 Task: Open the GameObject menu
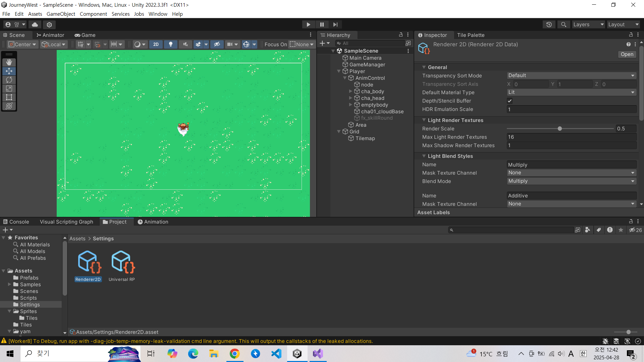tap(61, 14)
